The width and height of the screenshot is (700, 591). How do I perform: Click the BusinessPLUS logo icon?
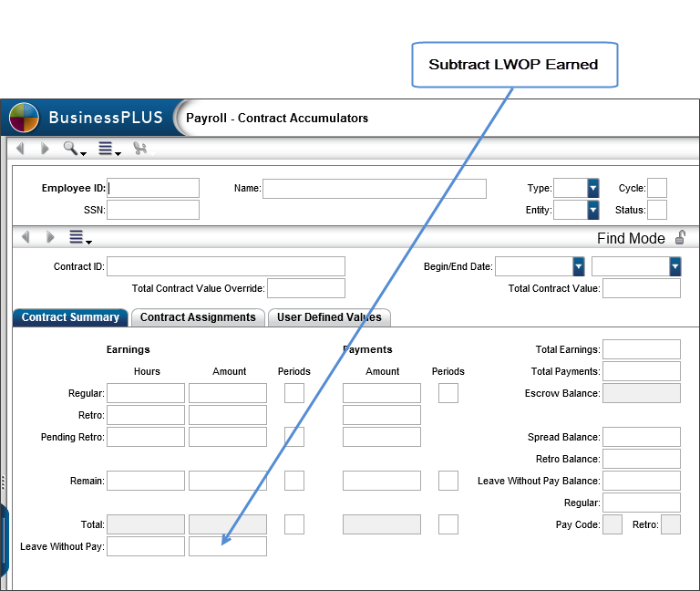[x=25, y=118]
